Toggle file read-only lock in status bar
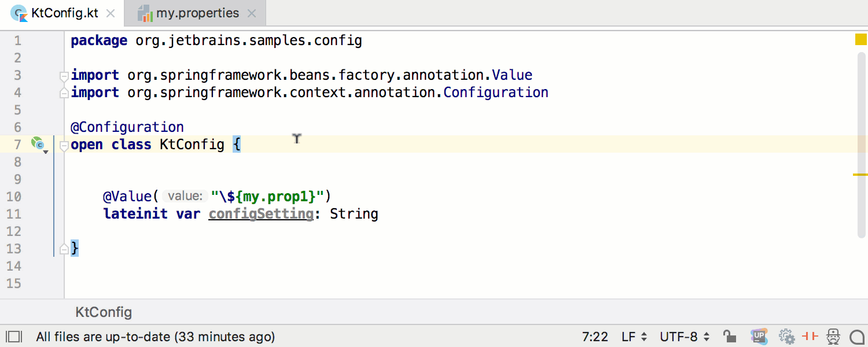The image size is (868, 347). point(729,336)
